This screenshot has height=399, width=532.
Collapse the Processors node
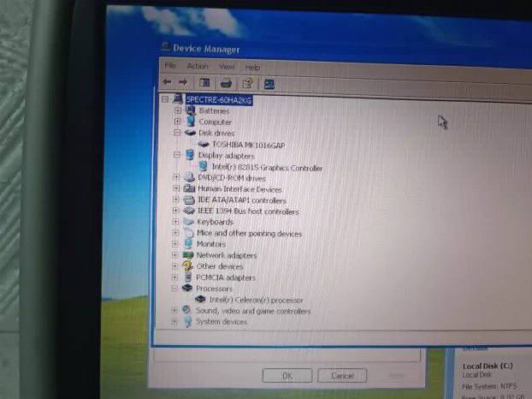(174, 289)
